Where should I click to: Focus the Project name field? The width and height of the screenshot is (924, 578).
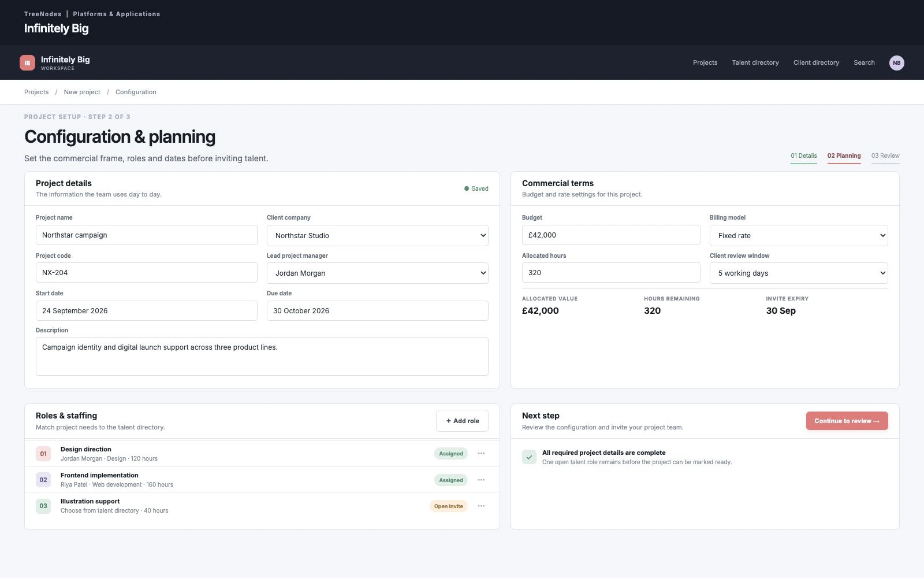[147, 235]
